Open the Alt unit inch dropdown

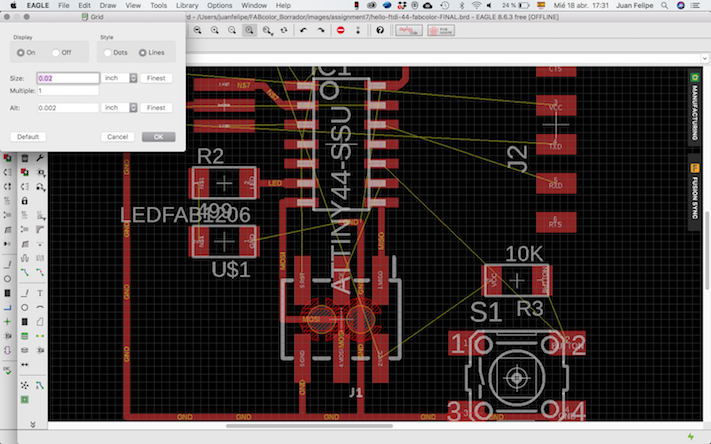tap(118, 107)
